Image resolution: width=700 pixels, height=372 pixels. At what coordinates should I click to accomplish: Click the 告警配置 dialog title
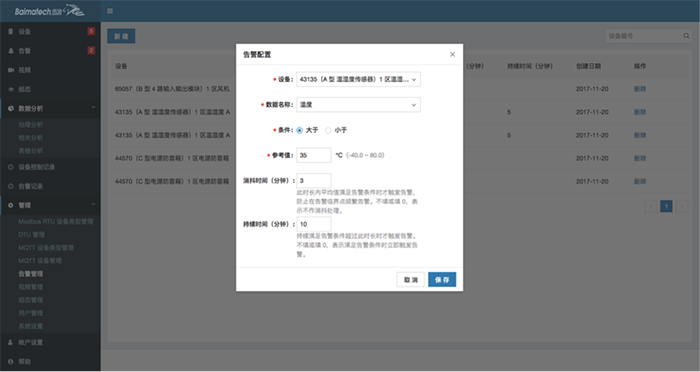tap(257, 54)
